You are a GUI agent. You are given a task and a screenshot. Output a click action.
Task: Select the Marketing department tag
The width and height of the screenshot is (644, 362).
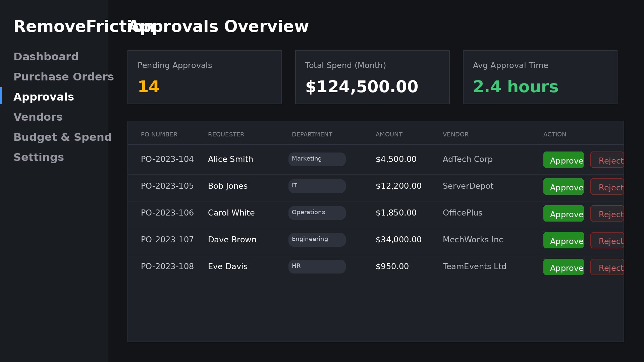pos(317,159)
